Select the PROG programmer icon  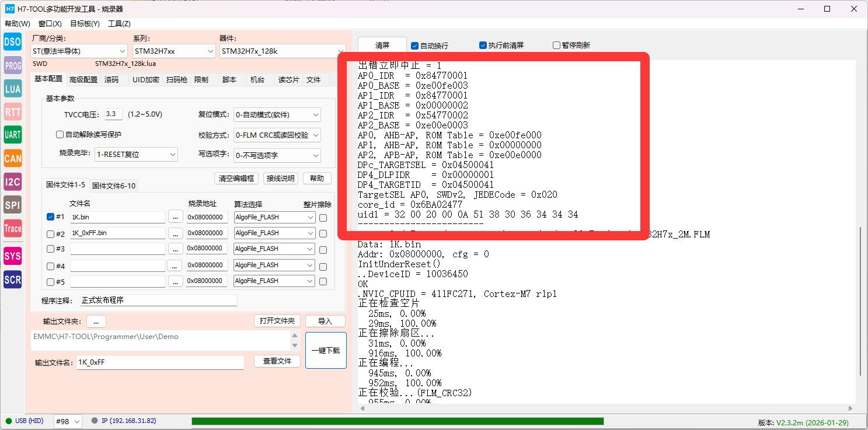click(x=12, y=66)
